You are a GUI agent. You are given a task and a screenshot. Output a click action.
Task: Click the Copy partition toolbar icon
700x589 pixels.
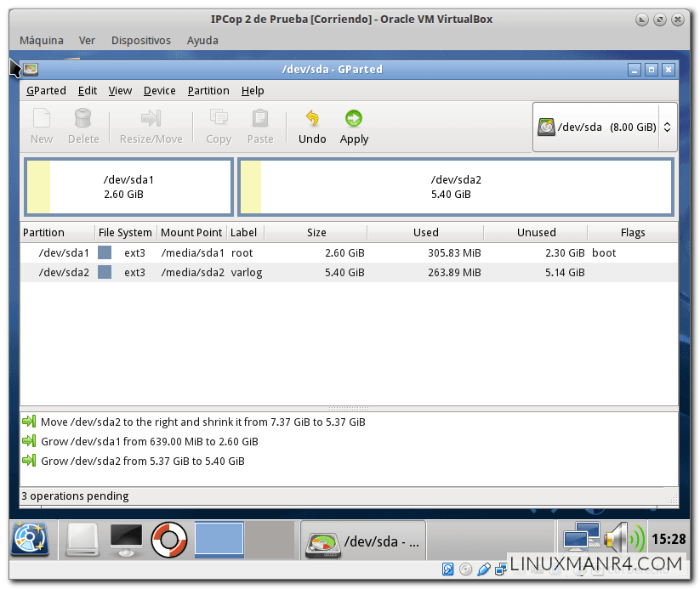tap(219, 120)
